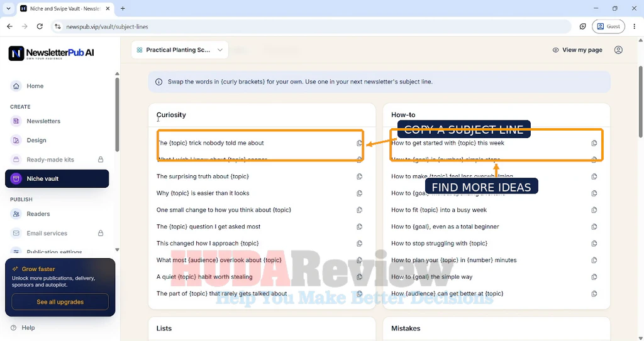The height and width of the screenshot is (341, 644).
Task: Open the Guest profile button
Action: (608, 26)
